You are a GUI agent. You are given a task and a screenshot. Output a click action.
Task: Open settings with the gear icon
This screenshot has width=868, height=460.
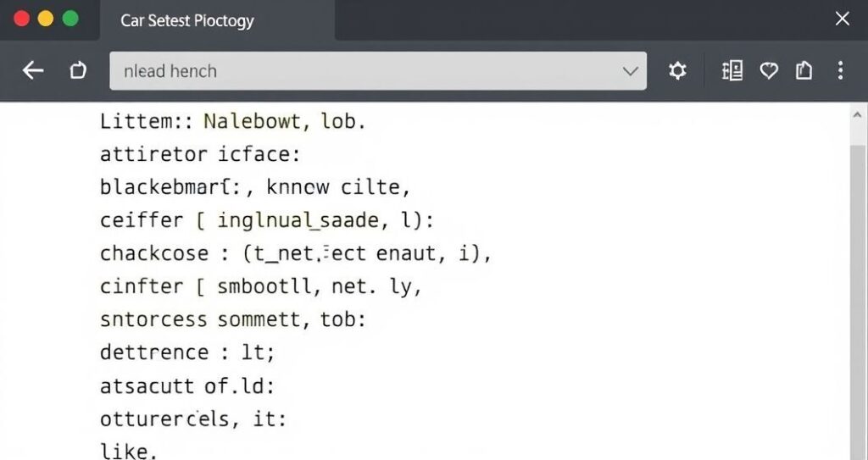point(677,71)
